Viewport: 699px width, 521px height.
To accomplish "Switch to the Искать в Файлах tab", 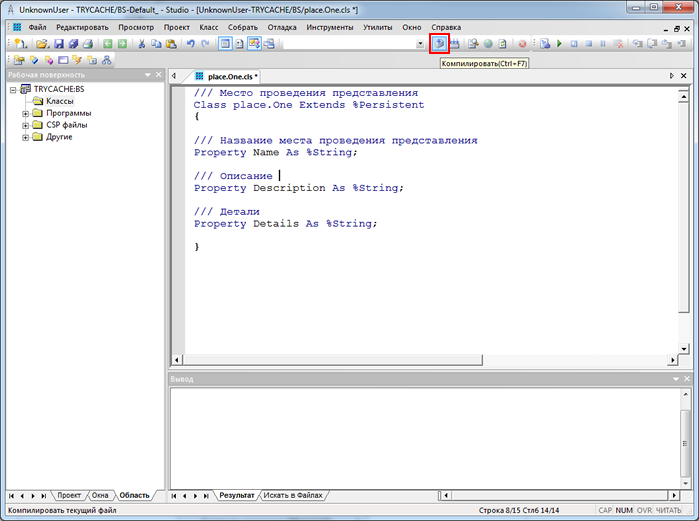I will point(293,495).
